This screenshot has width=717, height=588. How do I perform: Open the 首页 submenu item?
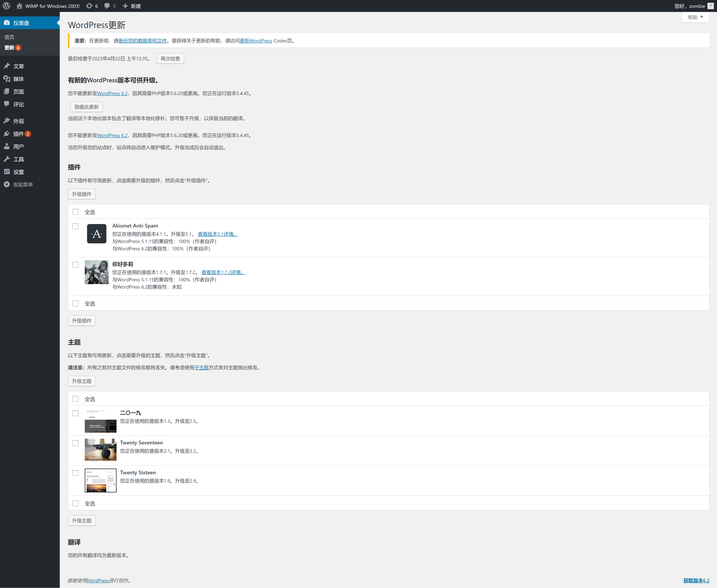coord(10,37)
